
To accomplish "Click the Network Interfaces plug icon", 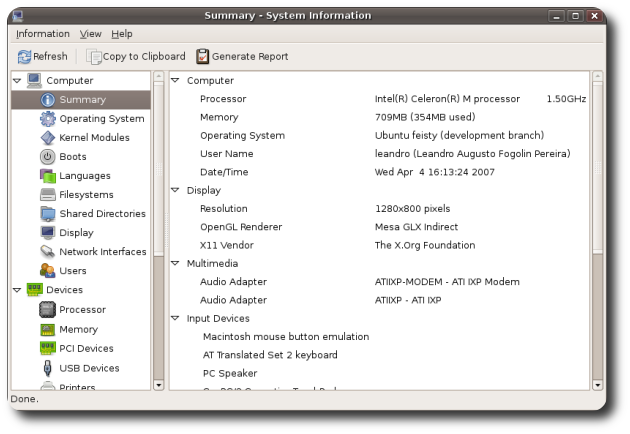I will point(48,252).
